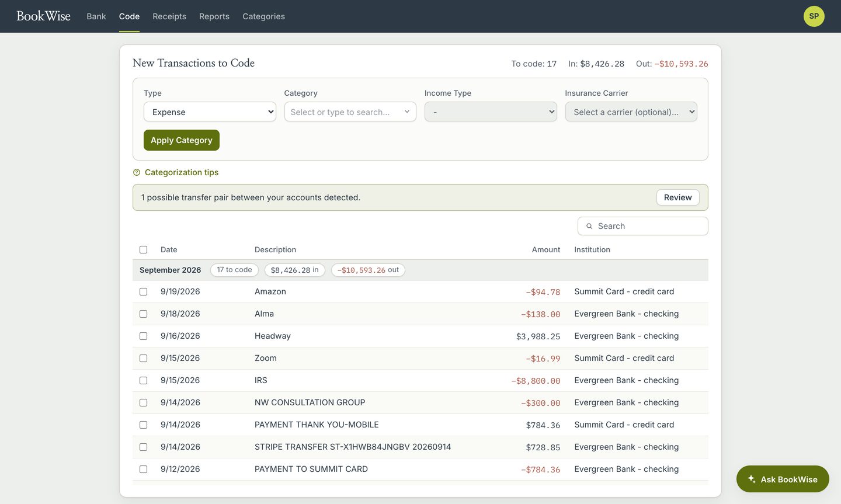Switch to the Code tab
The image size is (841, 504).
pyautogui.click(x=129, y=16)
